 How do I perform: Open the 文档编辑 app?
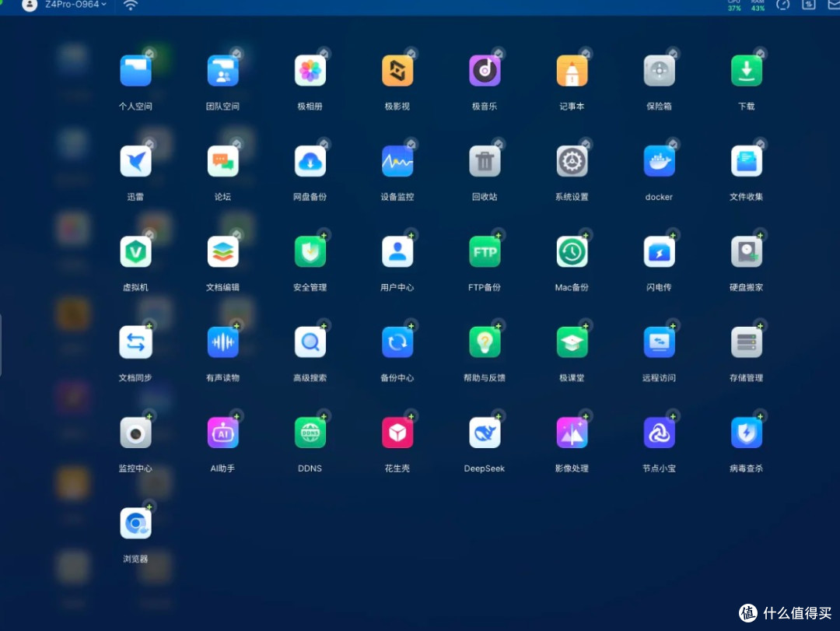223,252
